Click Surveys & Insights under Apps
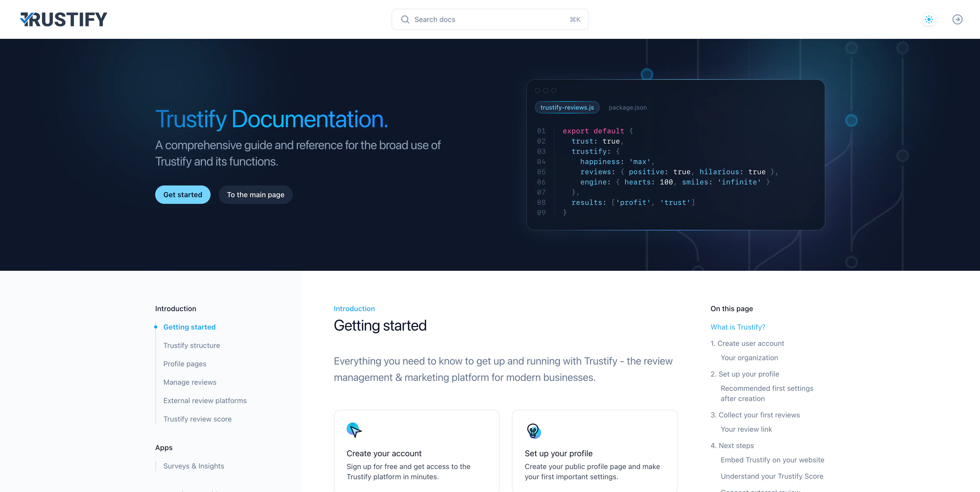Screen dimensions: 980x492 tap(194, 466)
